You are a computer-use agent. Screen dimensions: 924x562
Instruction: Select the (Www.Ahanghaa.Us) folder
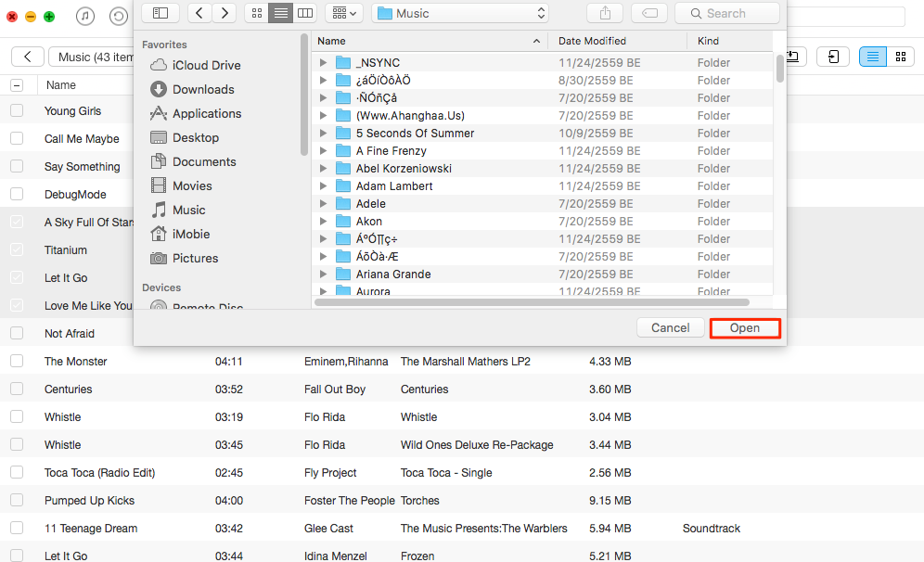[x=542, y=116]
